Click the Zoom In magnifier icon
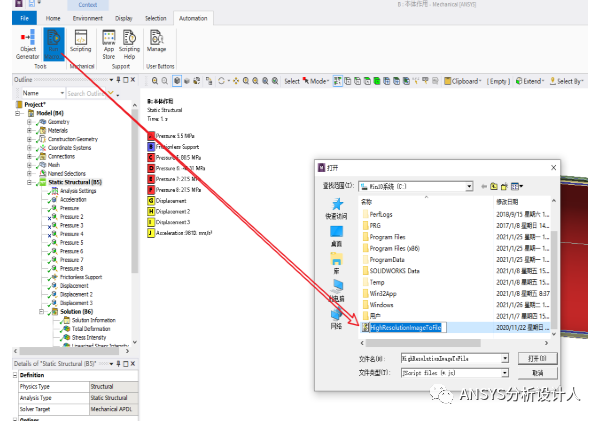This screenshot has width=600, height=421. click(155, 81)
